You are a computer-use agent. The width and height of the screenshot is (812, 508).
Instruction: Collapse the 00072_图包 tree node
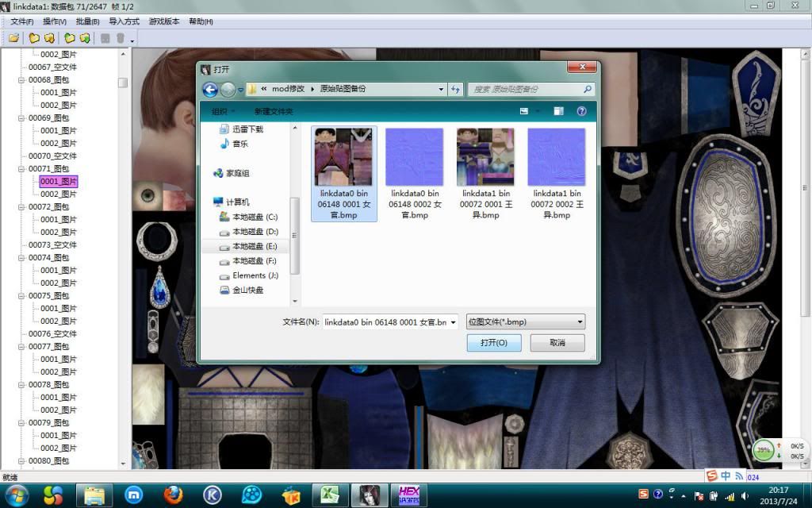(x=21, y=207)
